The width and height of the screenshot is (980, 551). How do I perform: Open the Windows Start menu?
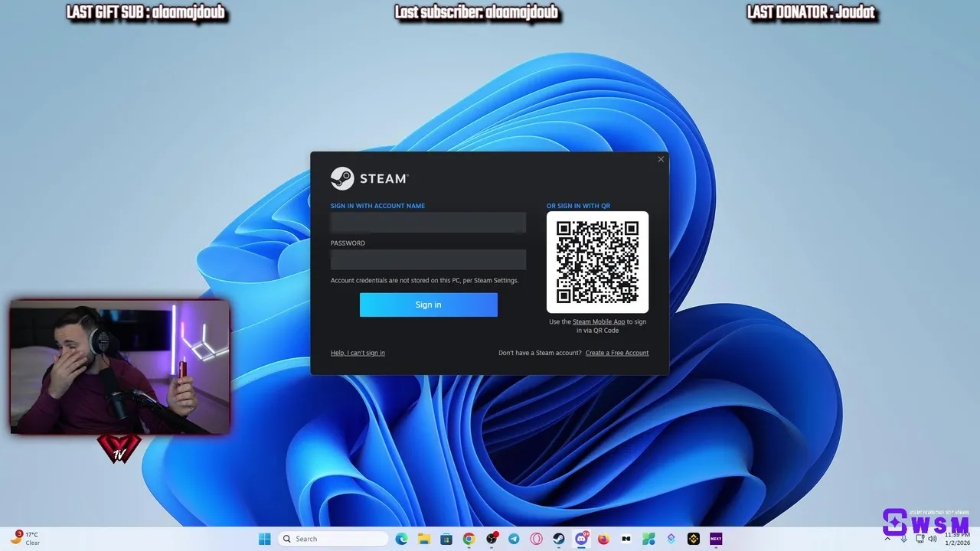tap(264, 539)
